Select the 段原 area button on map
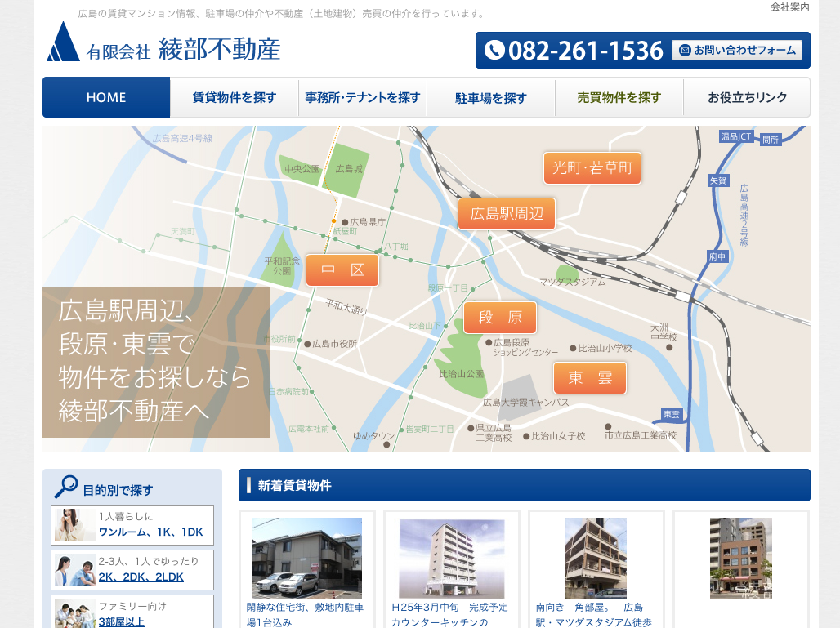 pyautogui.click(x=500, y=318)
